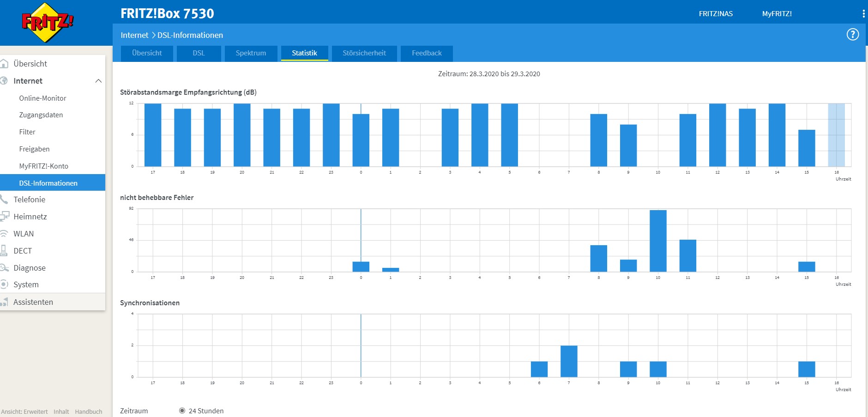Click the system icon beside System
The height and width of the screenshot is (417, 868).
point(4,284)
